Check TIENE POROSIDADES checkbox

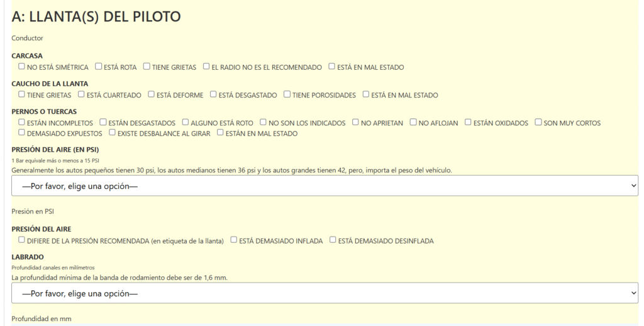click(287, 94)
